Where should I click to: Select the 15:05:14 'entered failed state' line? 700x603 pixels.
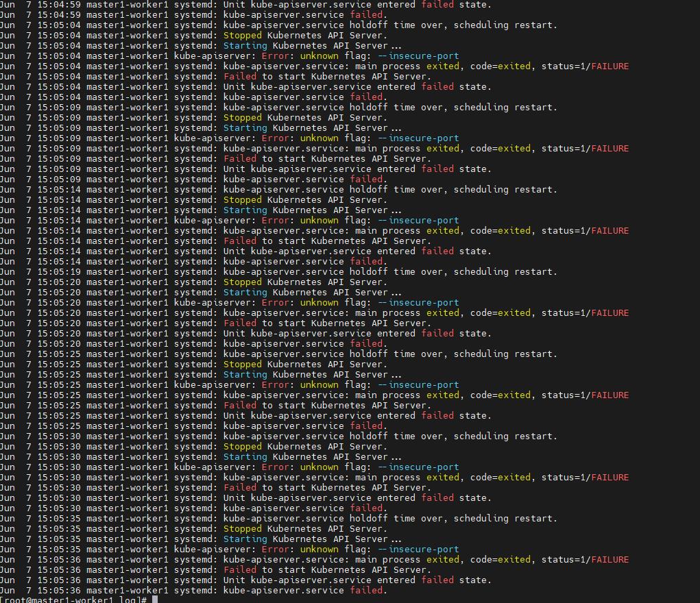(x=245, y=251)
